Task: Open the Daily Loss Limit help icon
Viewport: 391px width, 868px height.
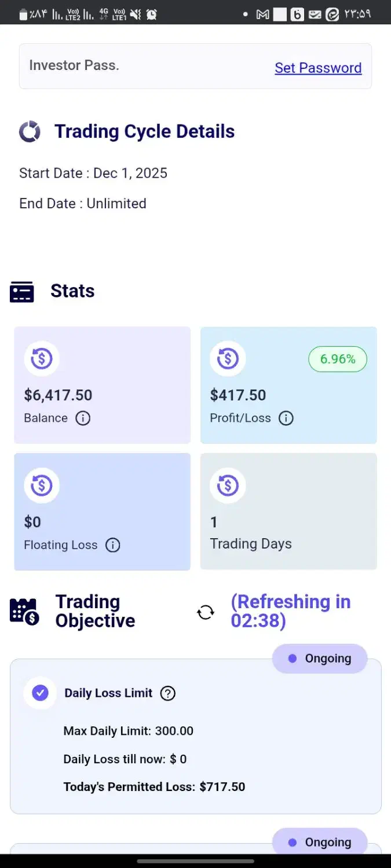Action: [168, 693]
